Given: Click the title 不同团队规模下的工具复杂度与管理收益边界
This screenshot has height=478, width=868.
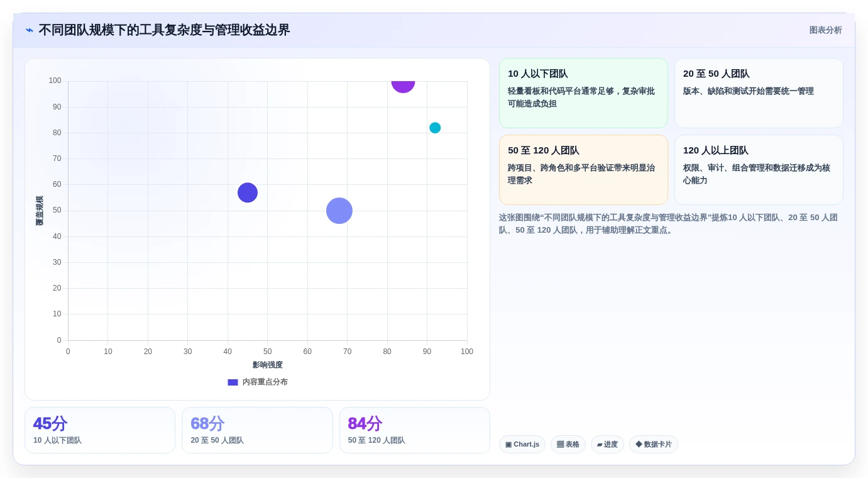Looking at the screenshot, I should (x=164, y=30).
